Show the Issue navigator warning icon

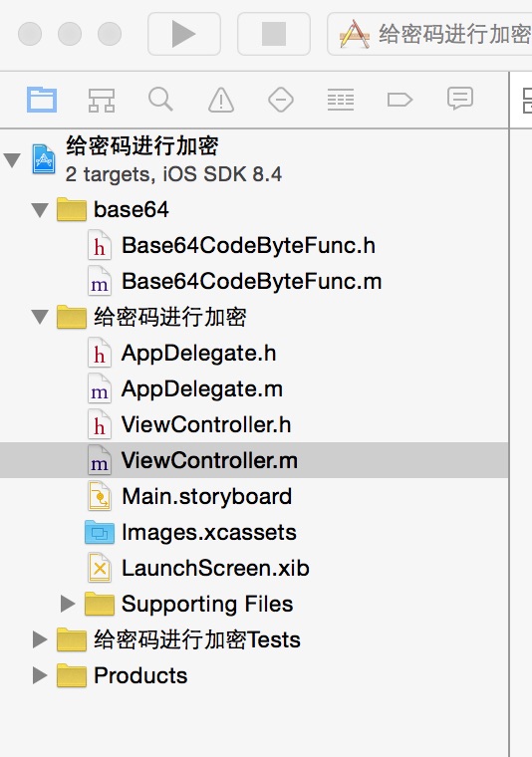[221, 100]
